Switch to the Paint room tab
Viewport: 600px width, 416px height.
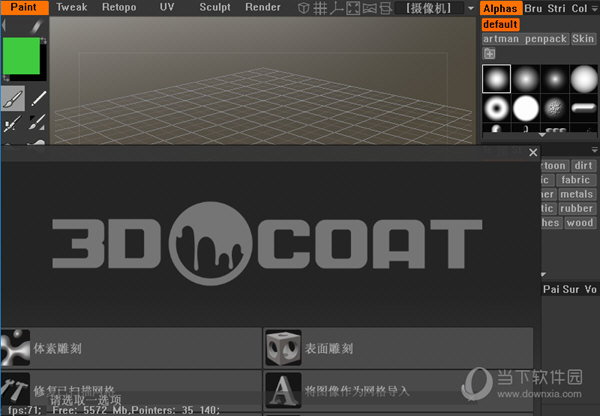click(x=24, y=7)
